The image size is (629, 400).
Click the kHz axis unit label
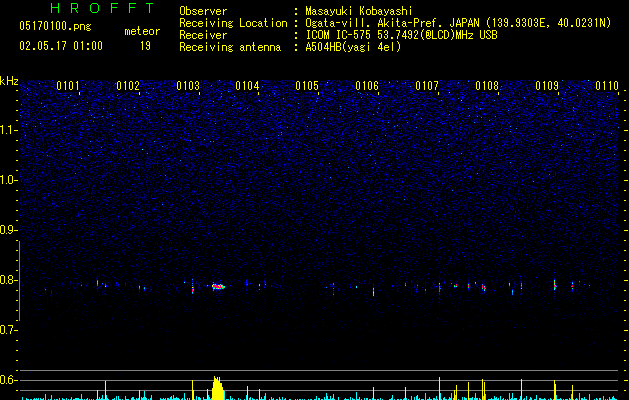click(x=9, y=81)
